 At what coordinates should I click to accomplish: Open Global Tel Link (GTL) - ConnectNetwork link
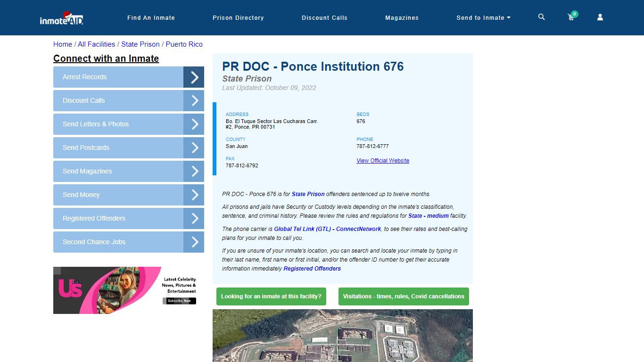point(328,229)
